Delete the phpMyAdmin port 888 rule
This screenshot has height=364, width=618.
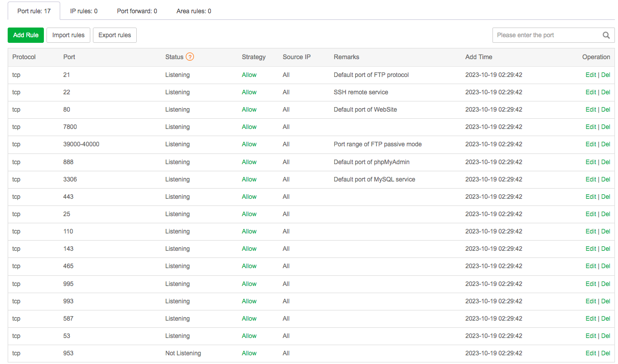click(606, 162)
